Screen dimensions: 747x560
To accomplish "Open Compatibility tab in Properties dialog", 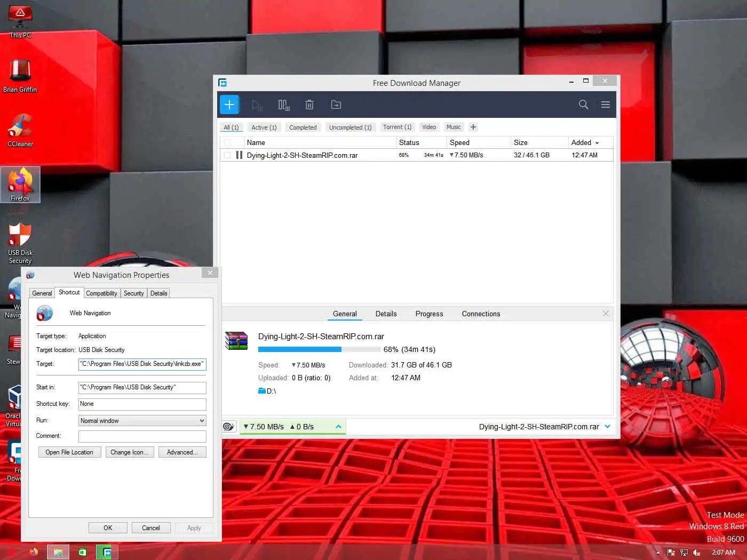I will [101, 293].
